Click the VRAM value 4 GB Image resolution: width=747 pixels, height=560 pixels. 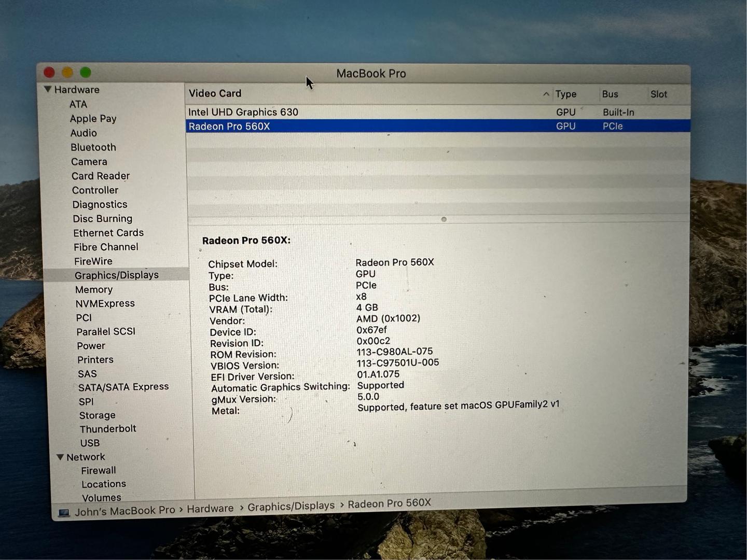367,307
